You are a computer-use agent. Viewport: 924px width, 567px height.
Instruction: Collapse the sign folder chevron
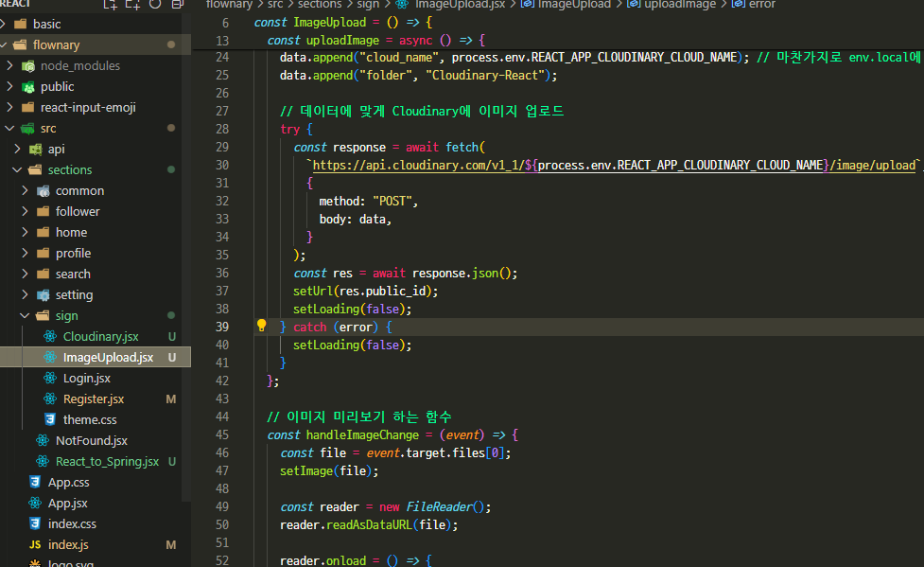[25, 315]
